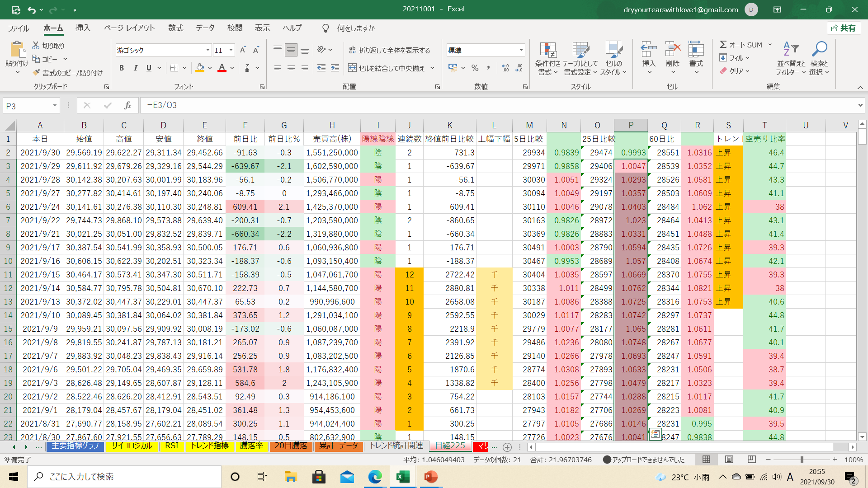Image resolution: width=868 pixels, height=488 pixels.
Task: Toggle Italic formatting
Action: tap(135, 68)
